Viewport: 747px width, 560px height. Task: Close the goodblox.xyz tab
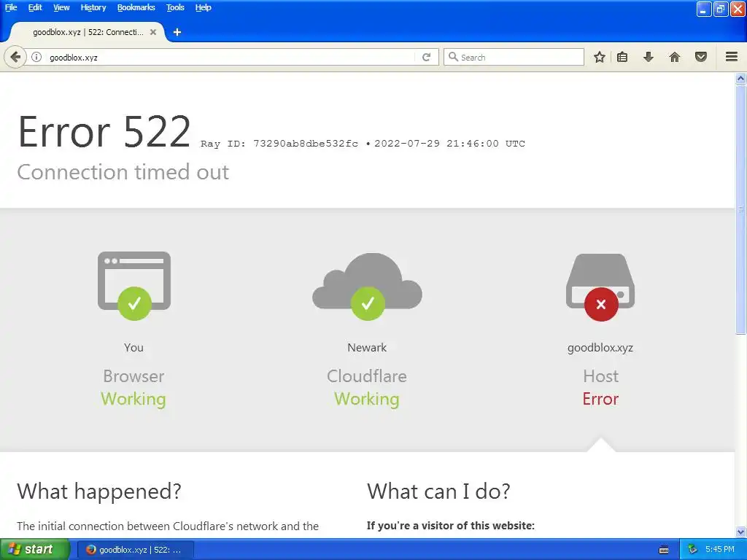point(153,32)
